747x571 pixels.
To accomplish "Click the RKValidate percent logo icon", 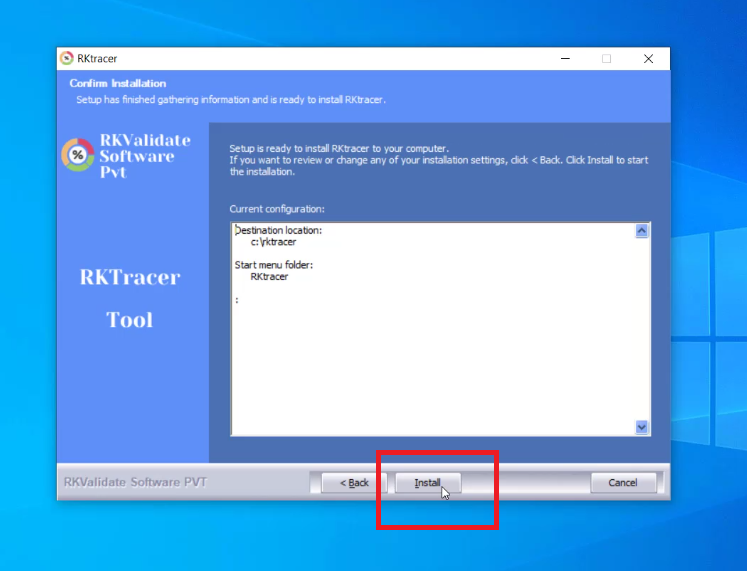I will (78, 155).
